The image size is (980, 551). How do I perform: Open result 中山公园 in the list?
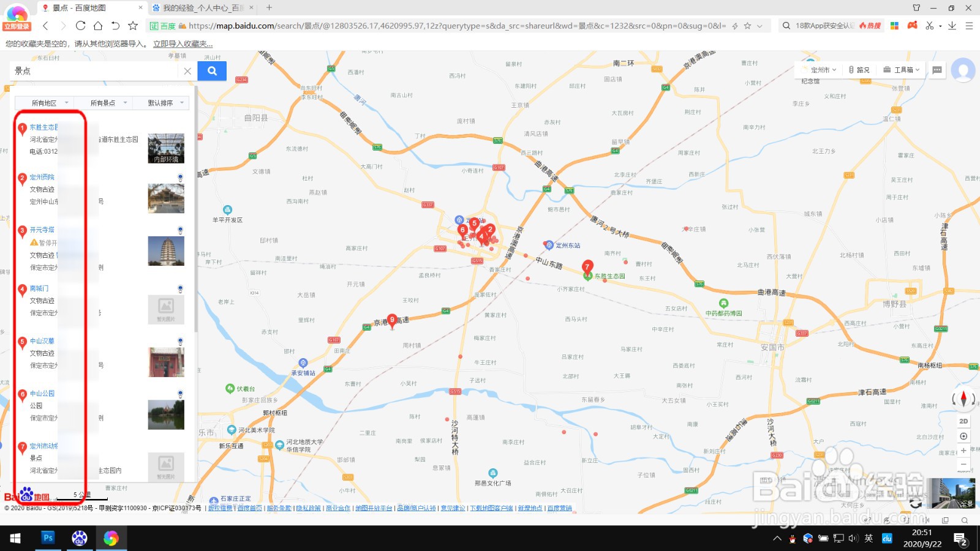[42, 394]
